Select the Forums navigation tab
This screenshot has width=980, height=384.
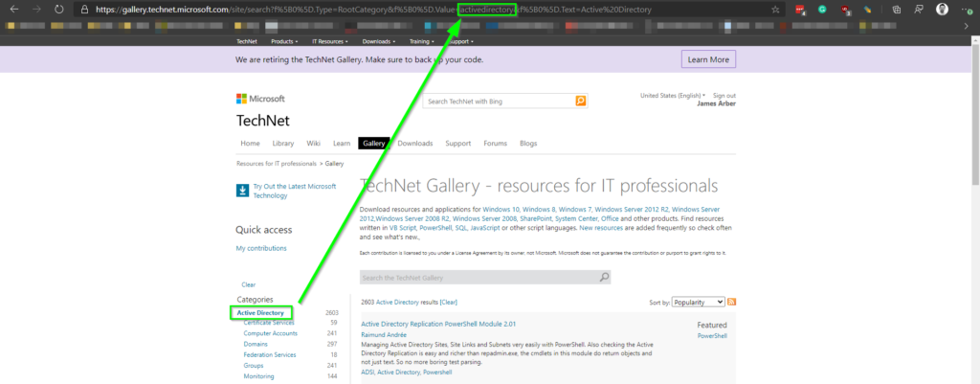click(x=495, y=144)
